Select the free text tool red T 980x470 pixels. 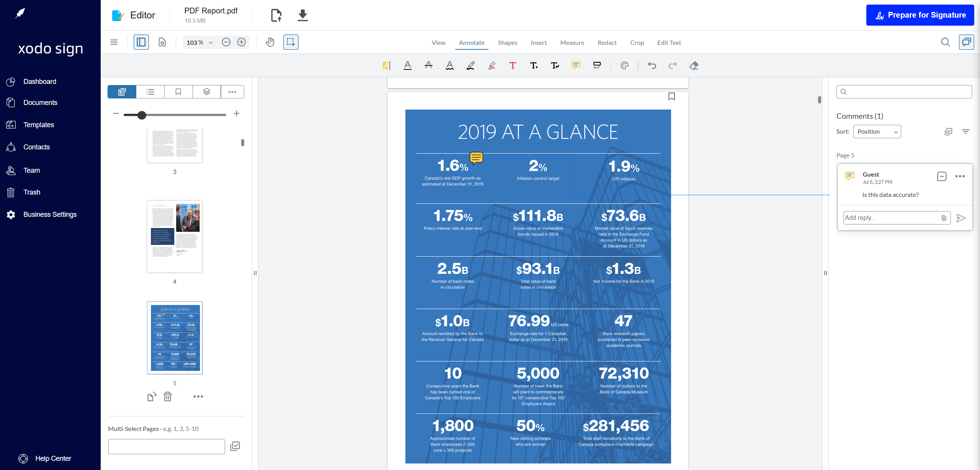pyautogui.click(x=513, y=66)
